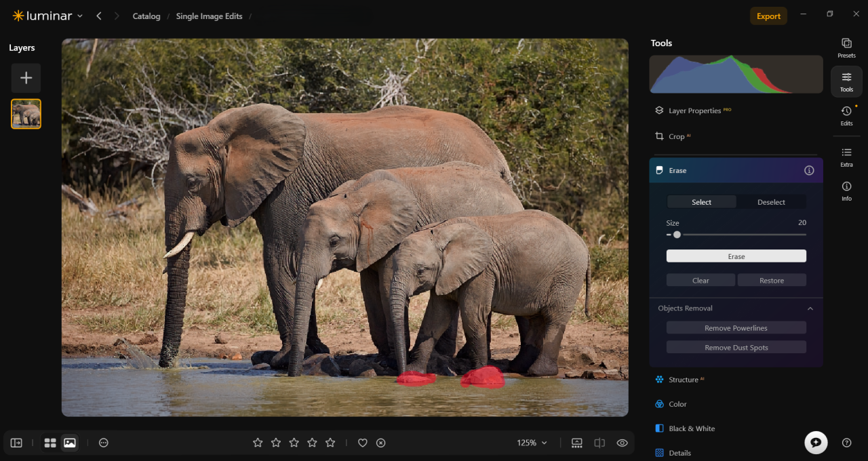Click the elephant photo canvas
The image size is (868, 461).
click(x=344, y=227)
